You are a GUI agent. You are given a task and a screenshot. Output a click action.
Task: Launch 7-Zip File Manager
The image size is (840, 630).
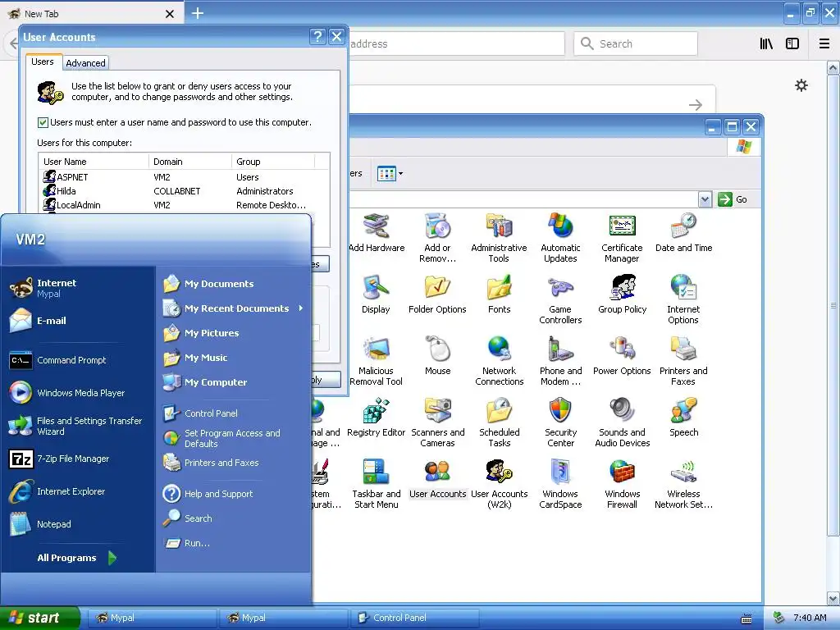[x=59, y=459]
